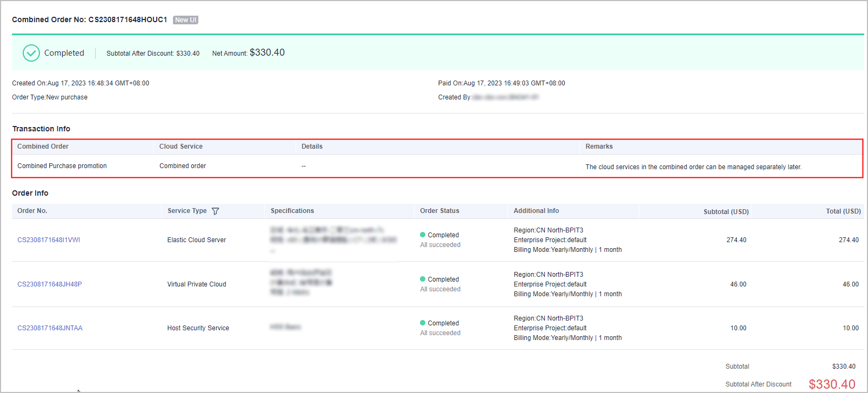868x393 pixels.
Task: Click the Virtual Private Cloud status dot
Action: click(423, 279)
